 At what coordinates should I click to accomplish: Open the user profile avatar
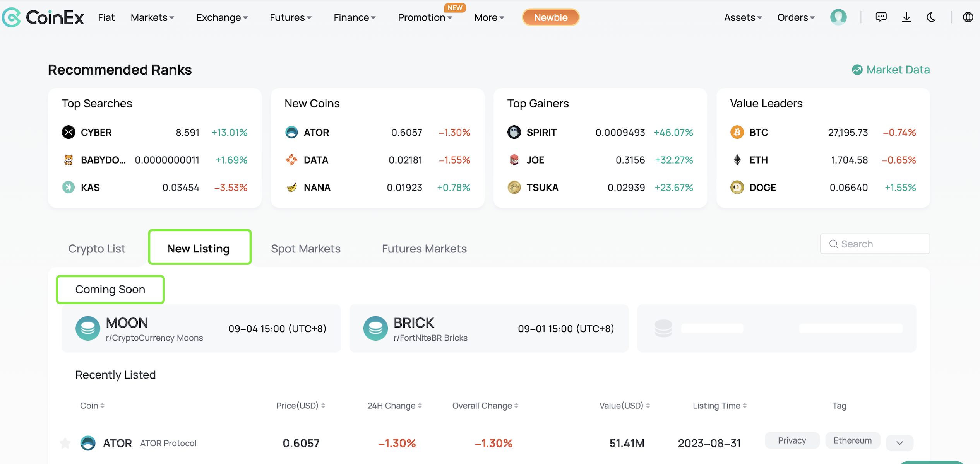[x=838, y=17]
